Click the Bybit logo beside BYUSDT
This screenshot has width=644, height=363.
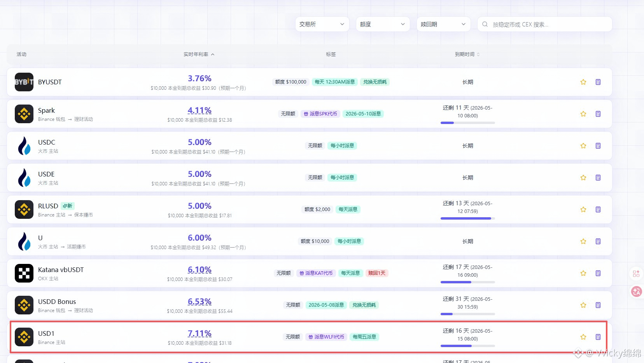24,82
